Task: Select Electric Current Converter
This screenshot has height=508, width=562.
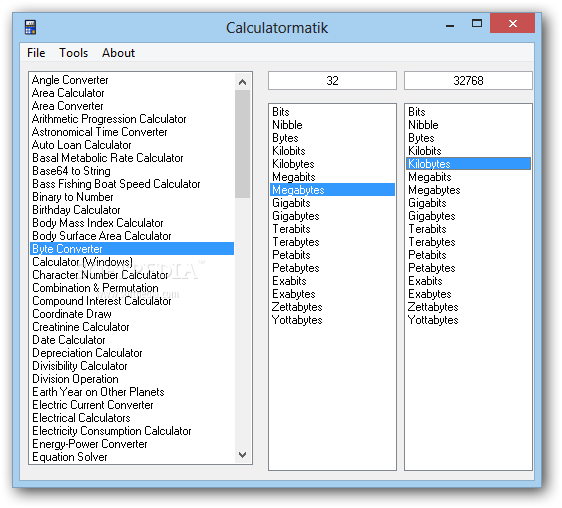Action: pos(132,405)
